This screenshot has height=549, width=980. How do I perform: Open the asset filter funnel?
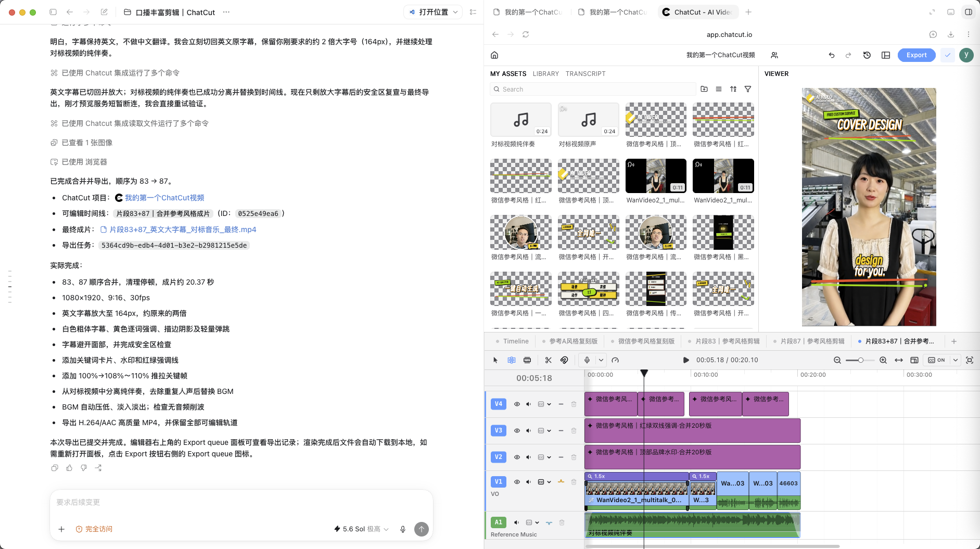(x=748, y=89)
